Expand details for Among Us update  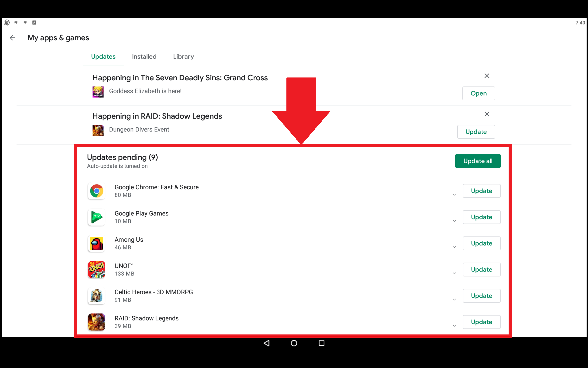(x=454, y=247)
